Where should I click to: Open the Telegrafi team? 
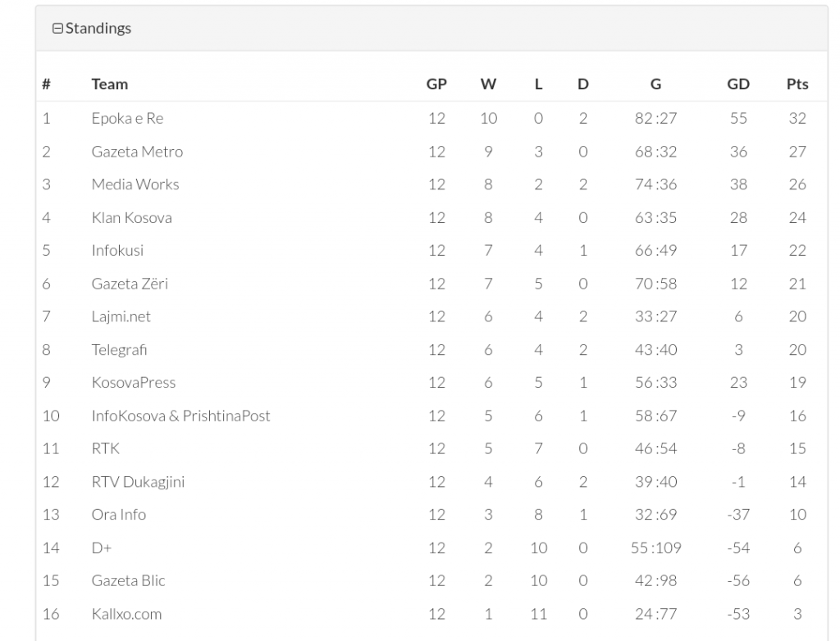click(x=119, y=350)
